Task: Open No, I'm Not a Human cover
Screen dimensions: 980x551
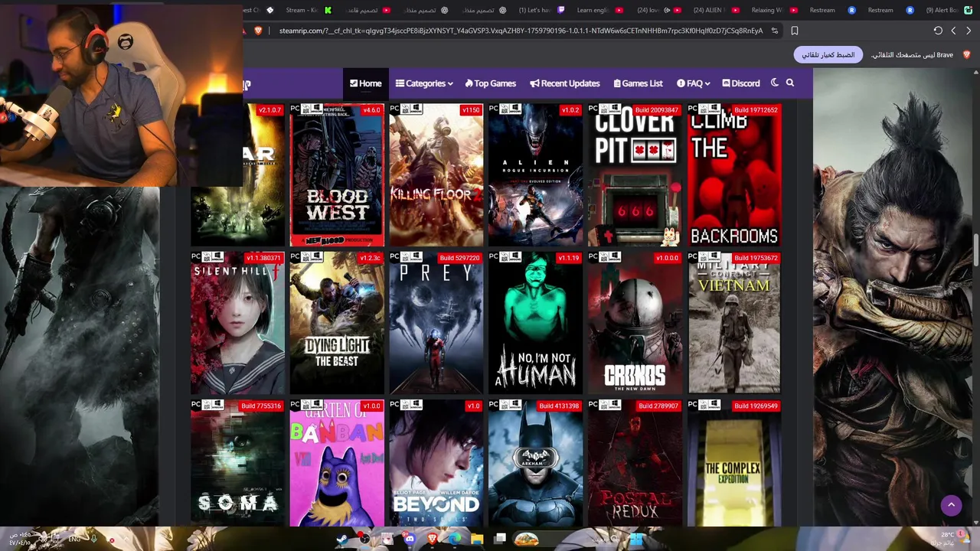Action: click(536, 323)
